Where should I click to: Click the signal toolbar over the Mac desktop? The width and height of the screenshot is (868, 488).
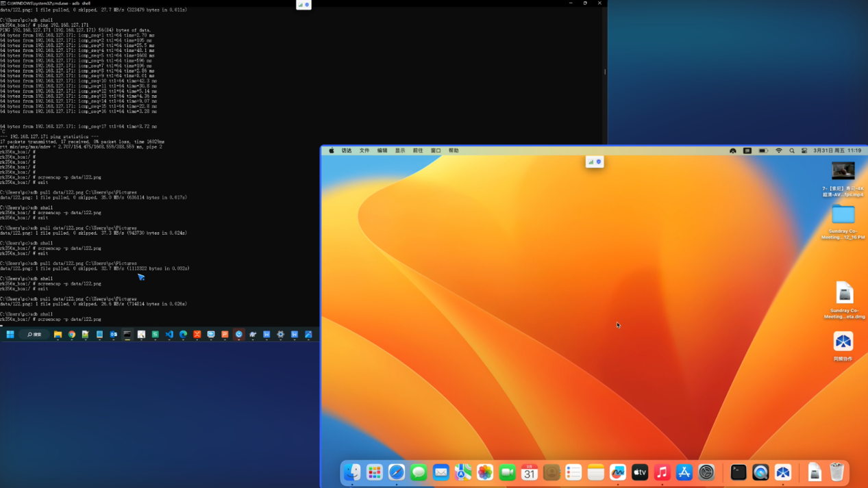(595, 162)
